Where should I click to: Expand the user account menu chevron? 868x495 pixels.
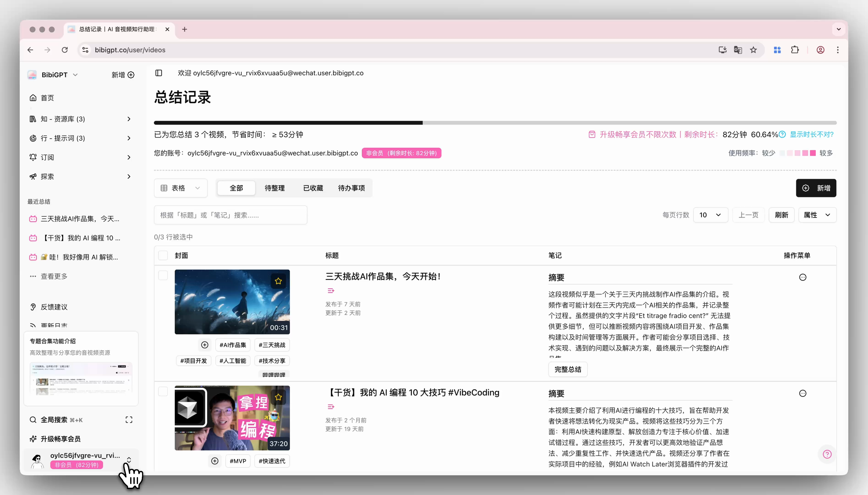[129, 460]
